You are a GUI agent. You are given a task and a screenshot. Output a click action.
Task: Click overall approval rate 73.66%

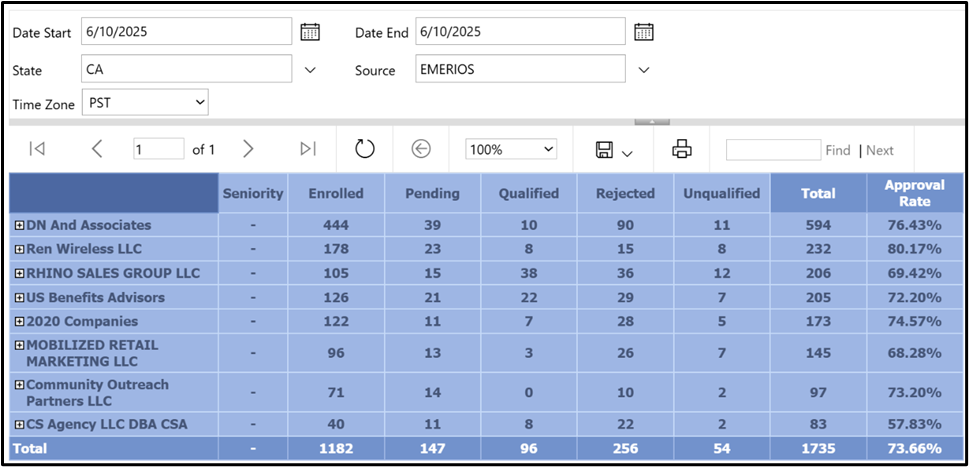pyautogui.click(x=915, y=448)
